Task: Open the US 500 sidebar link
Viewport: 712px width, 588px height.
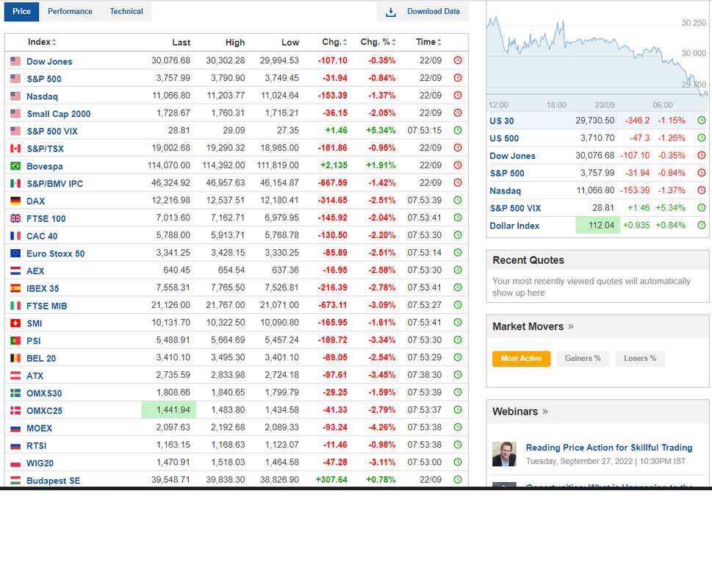Action: [x=504, y=138]
